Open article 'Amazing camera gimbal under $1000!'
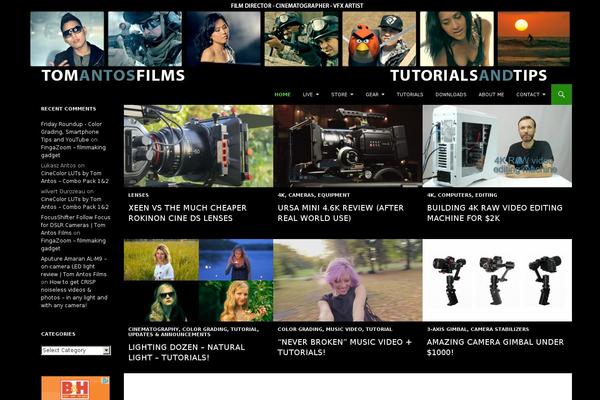The width and height of the screenshot is (600, 400). tap(495, 347)
